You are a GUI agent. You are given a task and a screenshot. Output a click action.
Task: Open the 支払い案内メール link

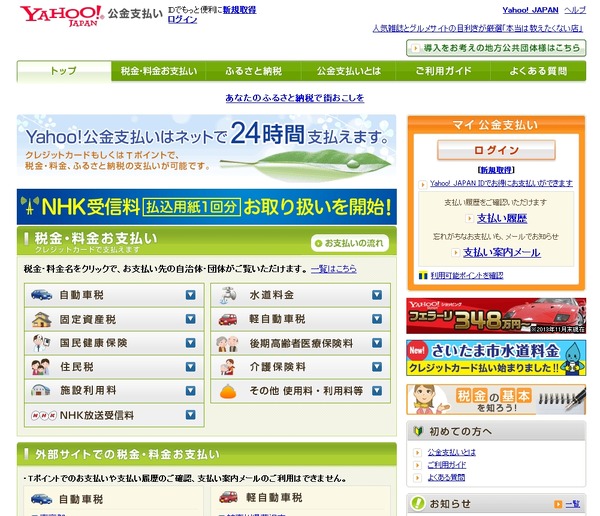[502, 253]
